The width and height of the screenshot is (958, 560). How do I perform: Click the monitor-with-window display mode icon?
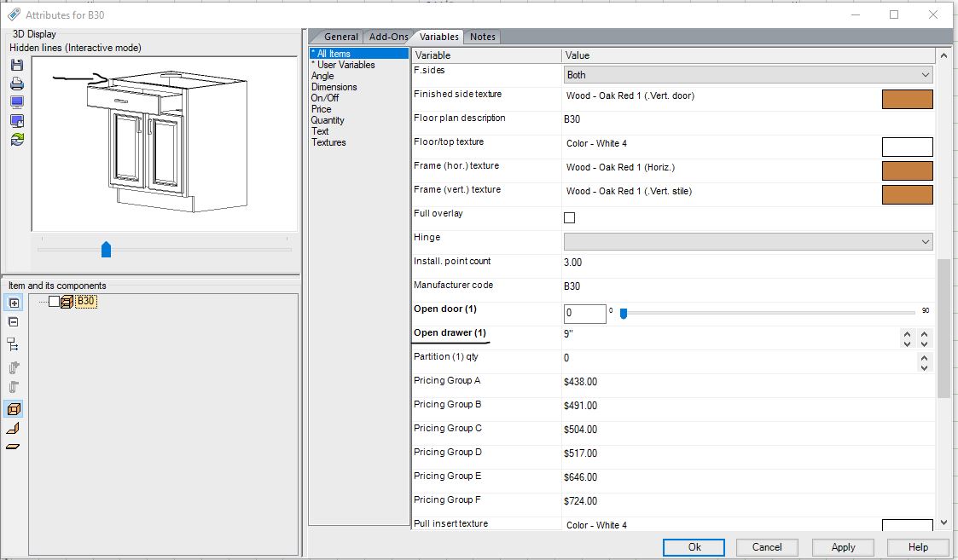(x=17, y=121)
